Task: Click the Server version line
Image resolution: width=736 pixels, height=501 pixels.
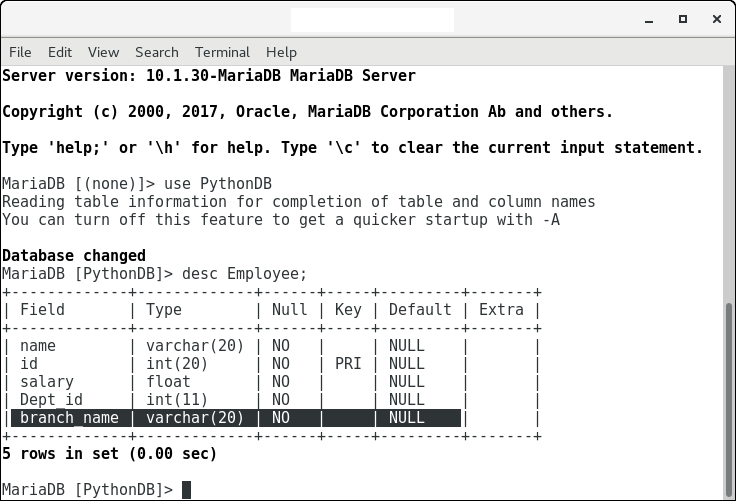Action: 209,76
